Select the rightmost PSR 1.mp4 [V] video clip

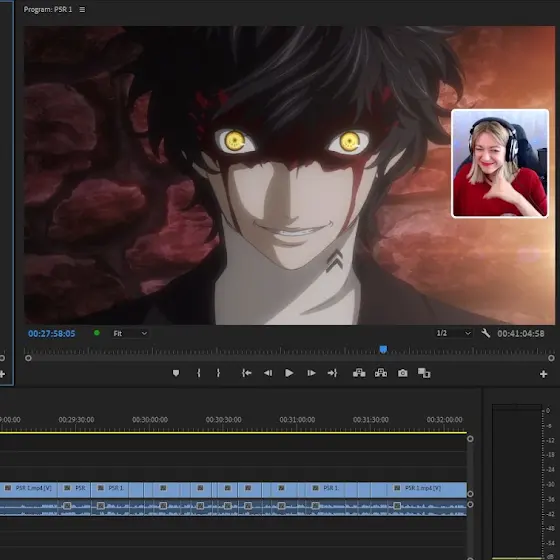pyautogui.click(x=427, y=490)
